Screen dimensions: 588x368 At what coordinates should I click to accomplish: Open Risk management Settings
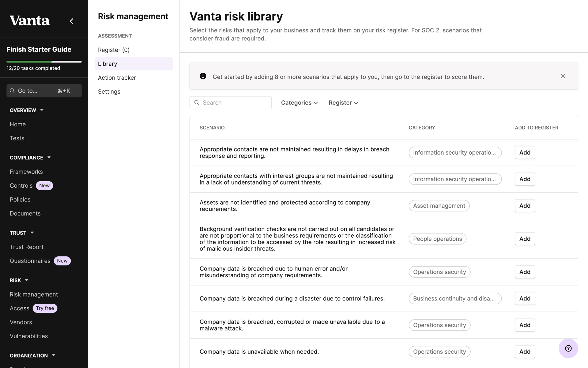(x=109, y=92)
